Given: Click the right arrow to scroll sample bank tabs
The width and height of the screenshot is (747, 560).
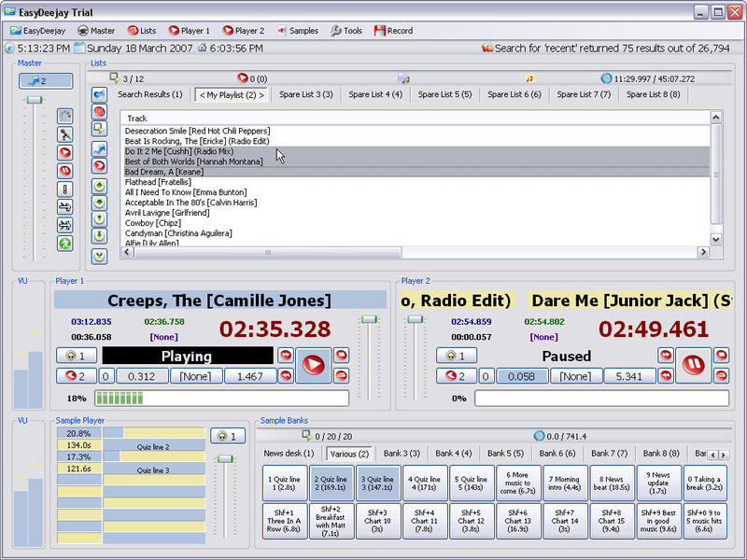Looking at the screenshot, I should pyautogui.click(x=723, y=455).
